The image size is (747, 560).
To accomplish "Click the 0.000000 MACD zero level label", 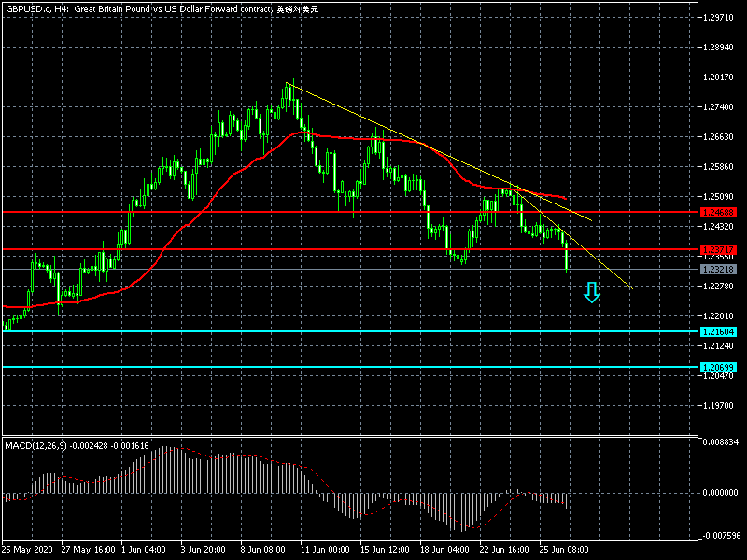I will coord(720,493).
